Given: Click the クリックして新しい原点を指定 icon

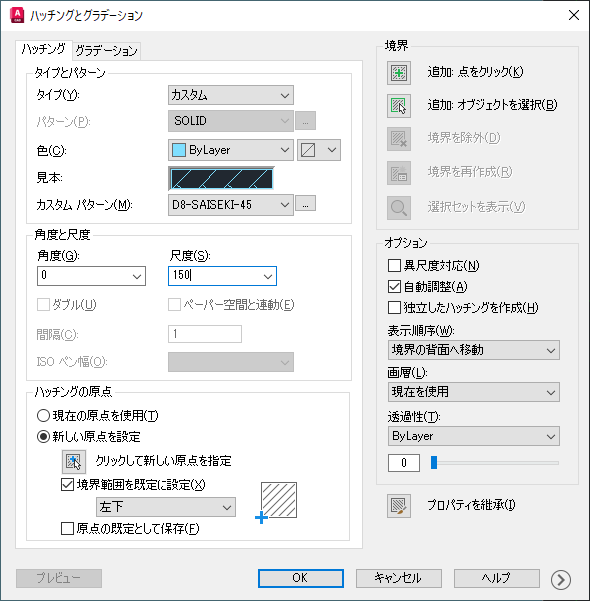Looking at the screenshot, I should pos(74,461).
